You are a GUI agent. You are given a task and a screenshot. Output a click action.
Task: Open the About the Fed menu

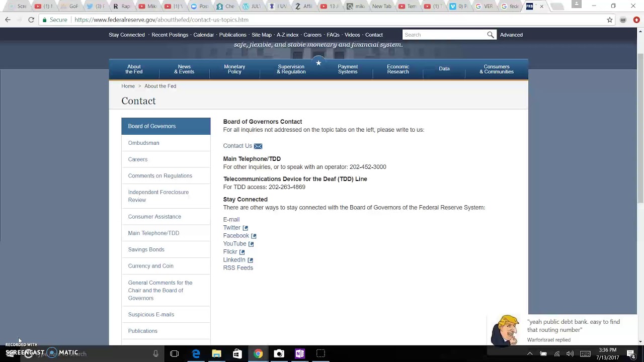point(134,69)
